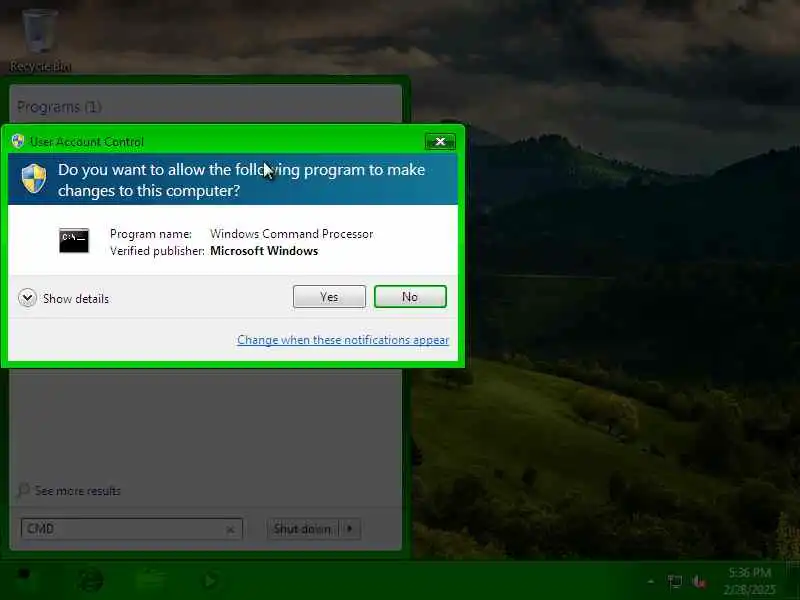Image resolution: width=800 pixels, height=600 pixels.
Task: Click See more results in Start menu
Action: (x=69, y=490)
